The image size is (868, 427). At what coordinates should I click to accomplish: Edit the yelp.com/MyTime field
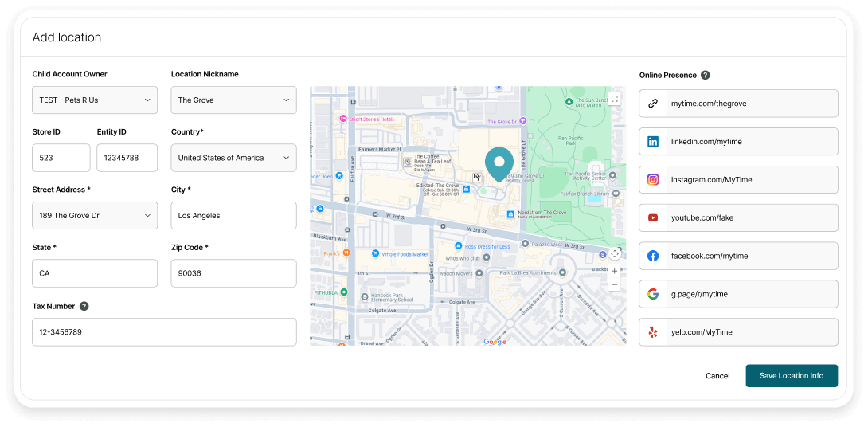752,332
